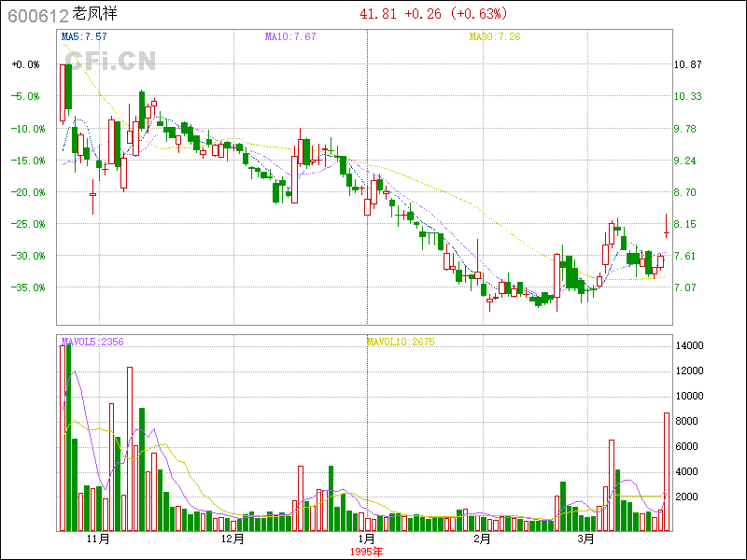
Task: Select the +0.0% change axis label
Action: (26, 64)
